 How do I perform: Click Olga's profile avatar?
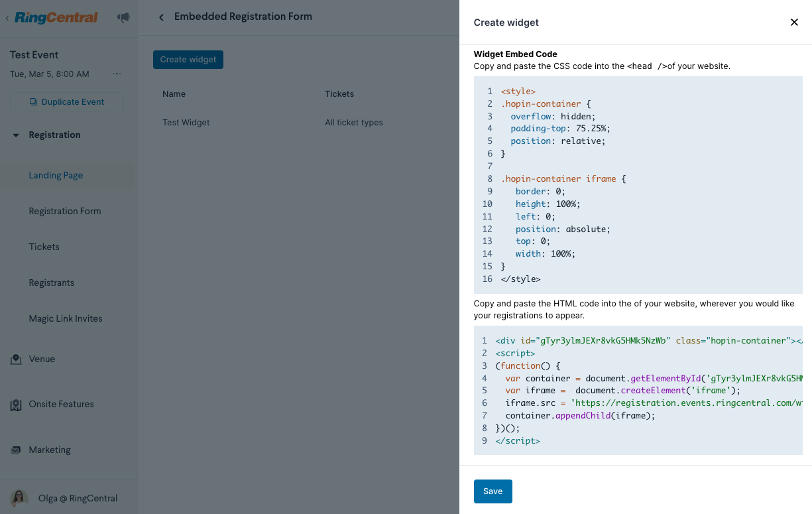(19, 498)
